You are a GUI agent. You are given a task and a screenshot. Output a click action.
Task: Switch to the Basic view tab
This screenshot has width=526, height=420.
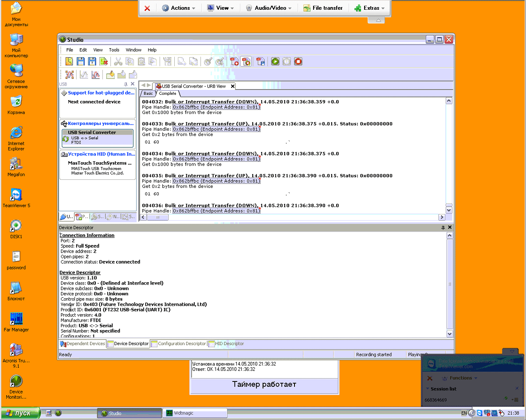pos(148,93)
